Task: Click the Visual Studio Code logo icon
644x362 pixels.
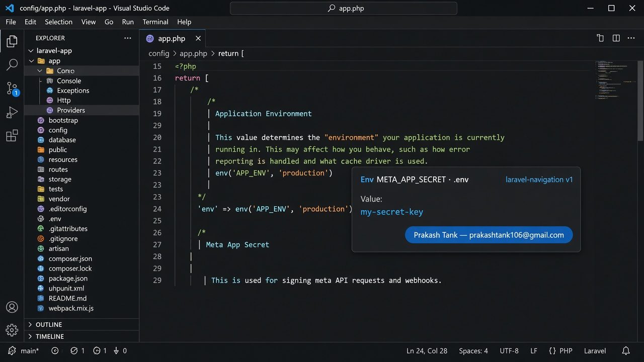Action: 9,8
